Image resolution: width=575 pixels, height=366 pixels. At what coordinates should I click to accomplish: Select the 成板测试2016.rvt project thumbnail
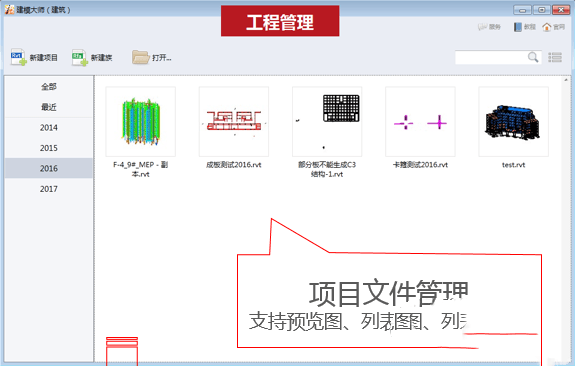tap(234, 121)
